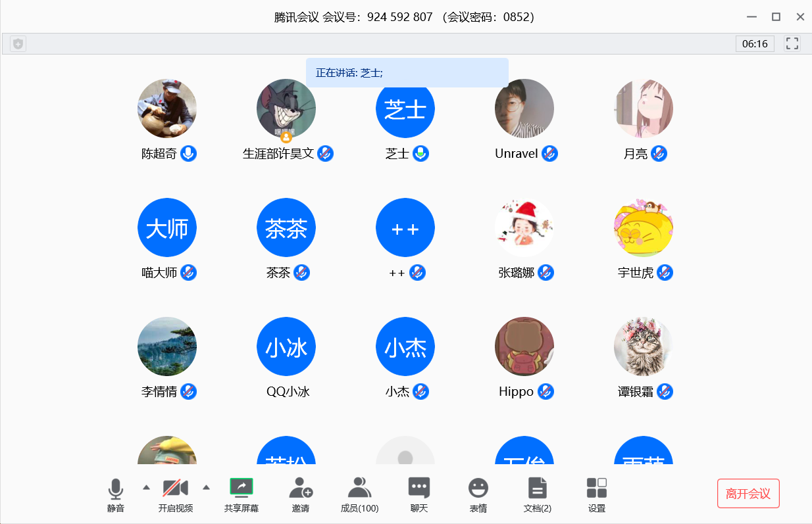
Task: Open the settings icon in toolbar
Action: coord(597,488)
